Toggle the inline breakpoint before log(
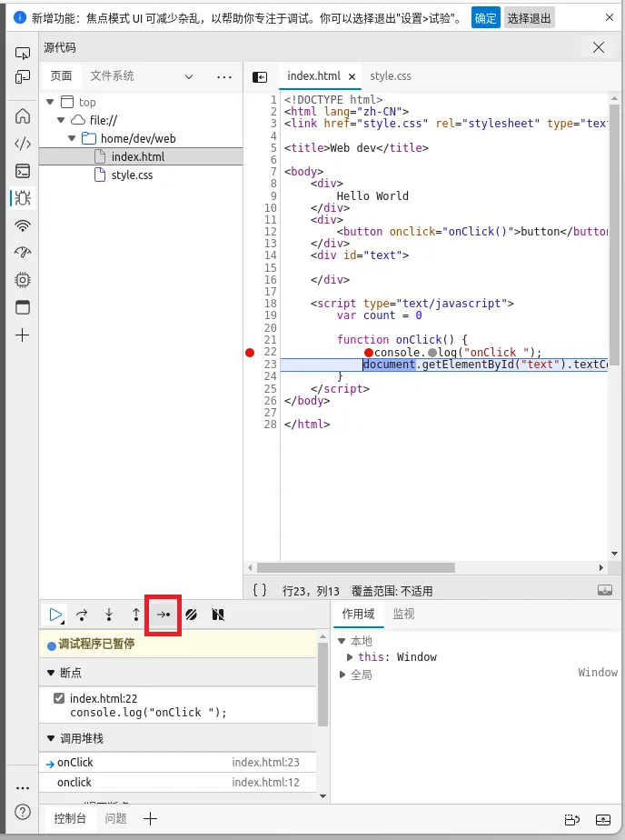The image size is (625, 840). pyautogui.click(x=432, y=353)
